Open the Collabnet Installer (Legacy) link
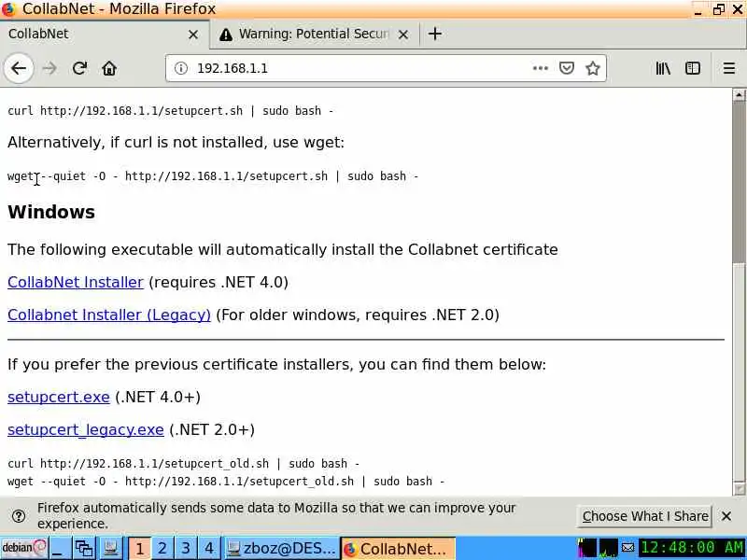 click(109, 315)
